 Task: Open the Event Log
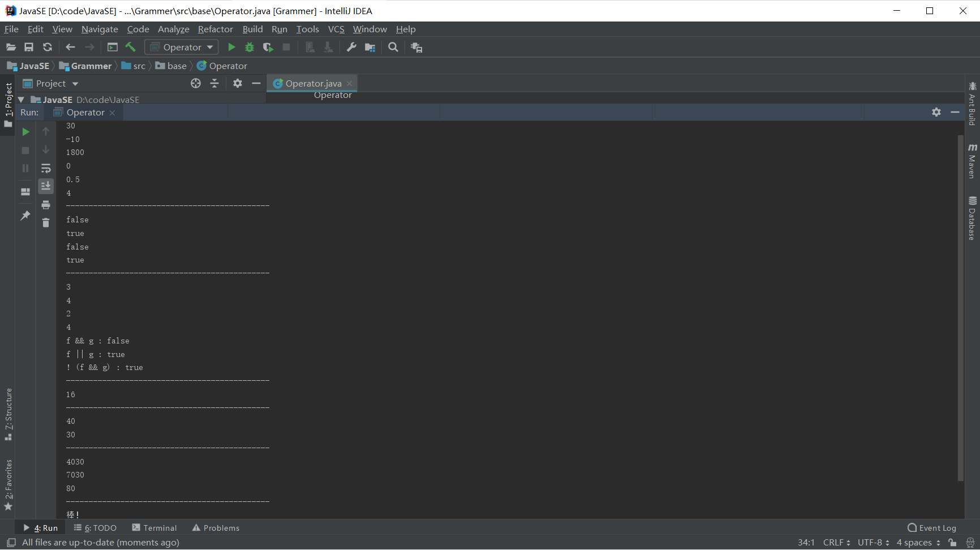tap(932, 528)
